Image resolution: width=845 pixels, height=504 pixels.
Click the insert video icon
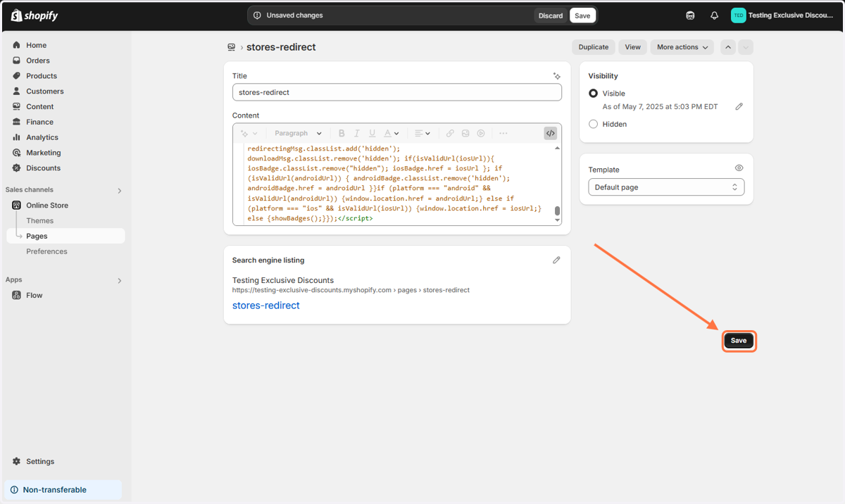tap(481, 133)
